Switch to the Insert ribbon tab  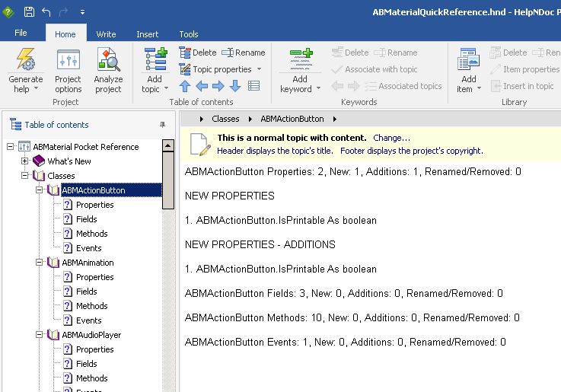(147, 34)
